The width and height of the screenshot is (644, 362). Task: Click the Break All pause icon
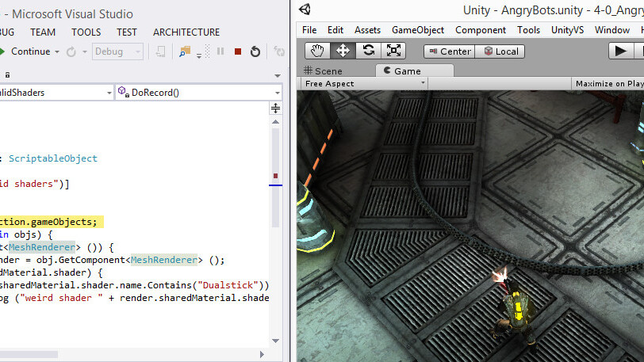coord(220,51)
